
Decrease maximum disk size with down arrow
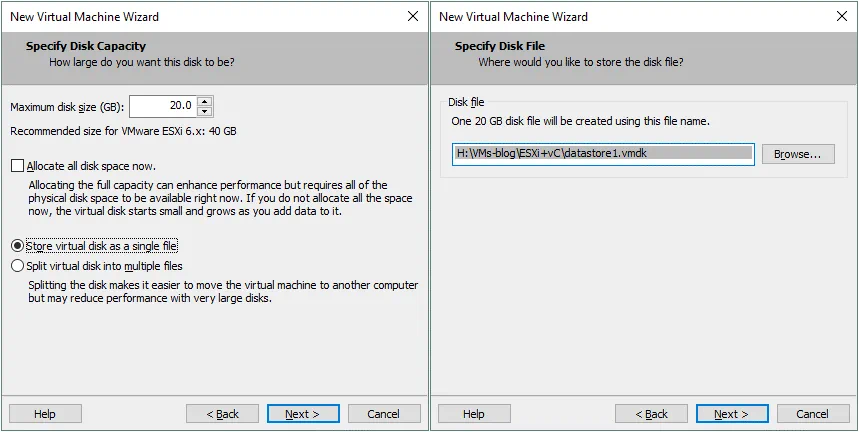click(205, 111)
